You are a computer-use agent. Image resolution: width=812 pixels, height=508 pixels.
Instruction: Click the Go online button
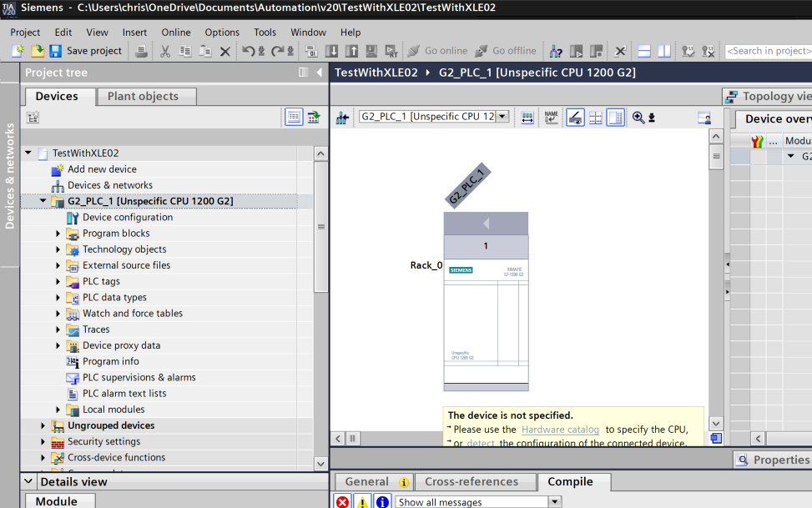[x=437, y=51]
